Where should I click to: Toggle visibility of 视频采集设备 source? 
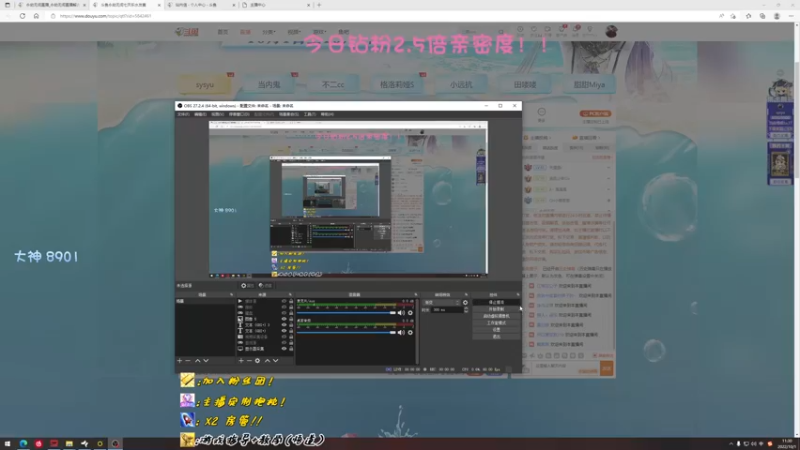[284, 337]
